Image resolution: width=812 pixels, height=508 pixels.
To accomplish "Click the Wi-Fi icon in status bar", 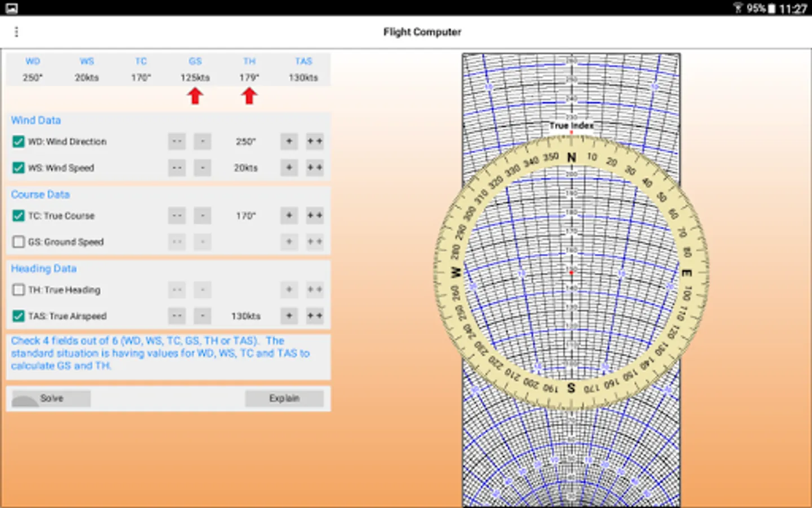I will point(738,8).
